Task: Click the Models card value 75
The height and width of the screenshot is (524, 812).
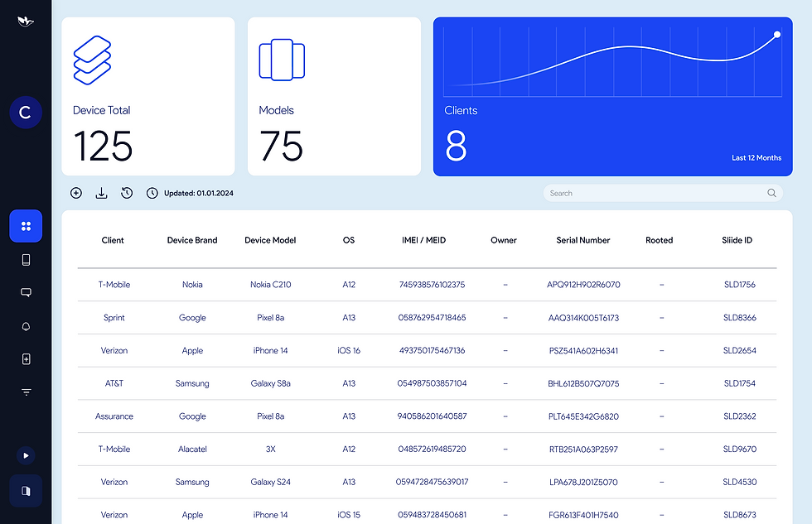Action: pyautogui.click(x=281, y=147)
